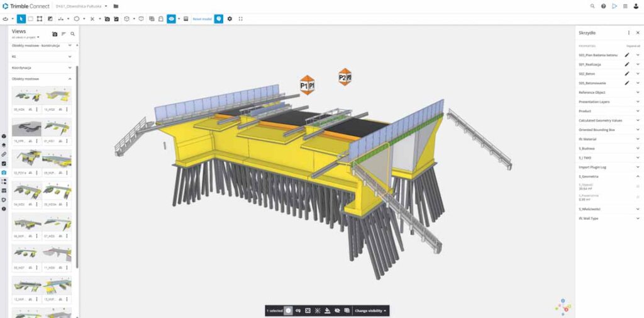
Task: Select the arrow pointer tool in toolbar
Action: (21, 19)
